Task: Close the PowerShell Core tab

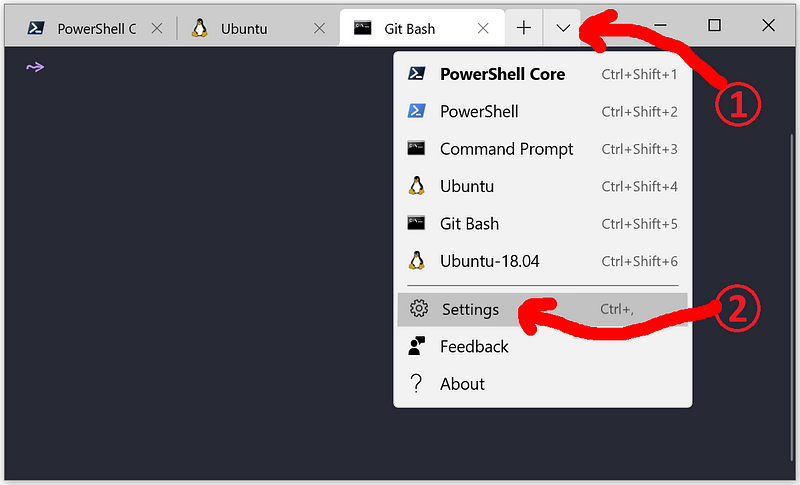Action: (157, 29)
